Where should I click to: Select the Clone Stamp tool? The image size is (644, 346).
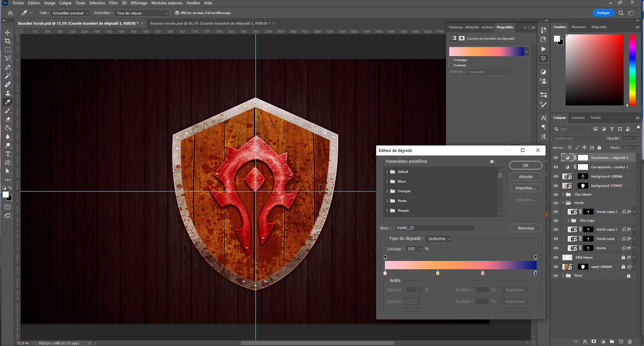(8, 93)
